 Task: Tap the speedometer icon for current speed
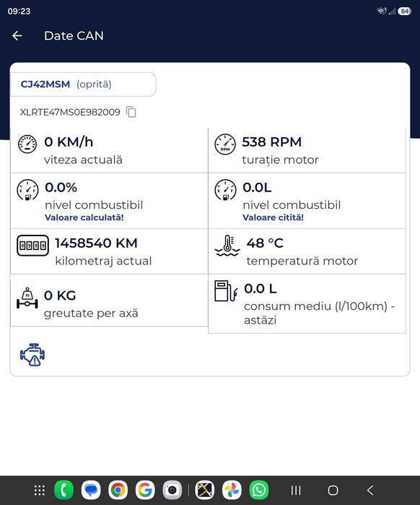[27, 144]
